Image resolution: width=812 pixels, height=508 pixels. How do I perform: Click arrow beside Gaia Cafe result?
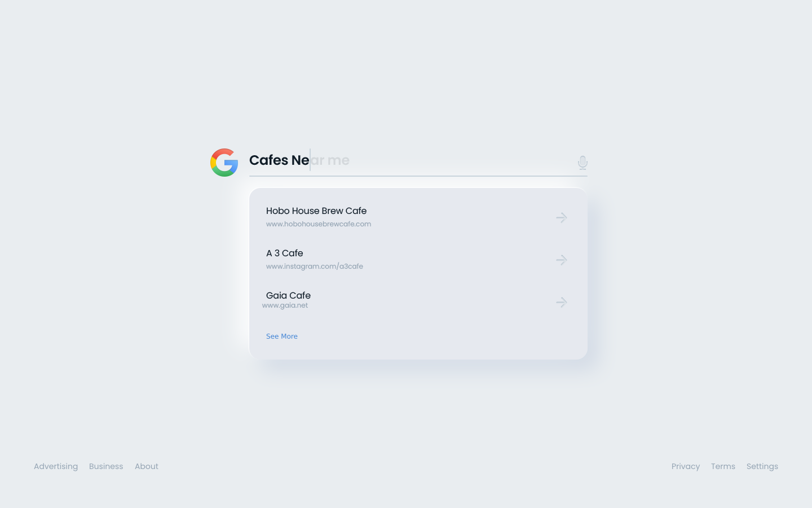tap(561, 302)
